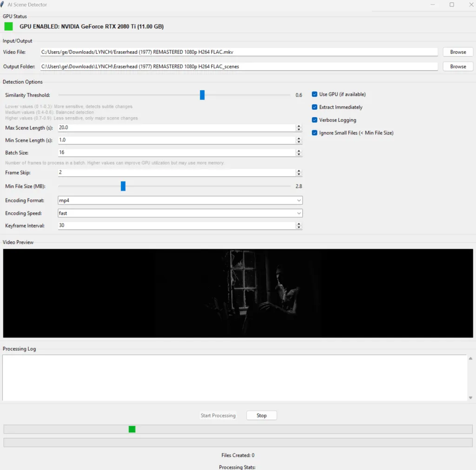Uncheck Ignore Small Files checkbox
The width and height of the screenshot is (476, 470).
click(x=315, y=133)
